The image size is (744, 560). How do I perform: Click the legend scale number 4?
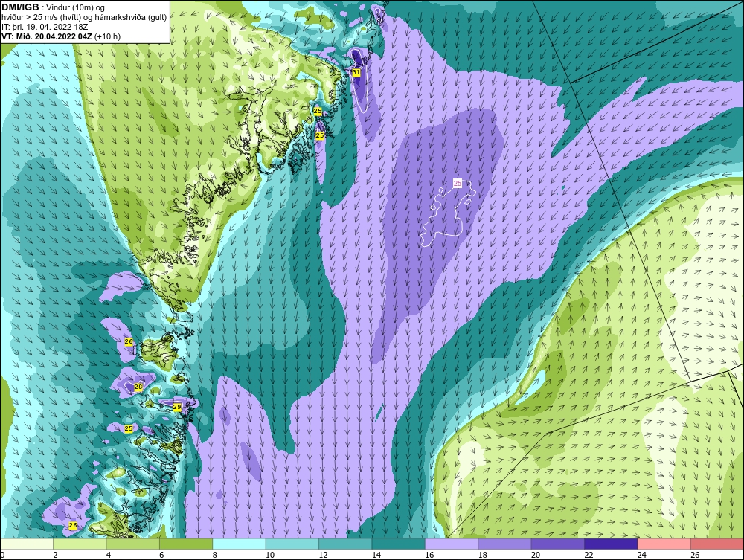click(x=109, y=555)
